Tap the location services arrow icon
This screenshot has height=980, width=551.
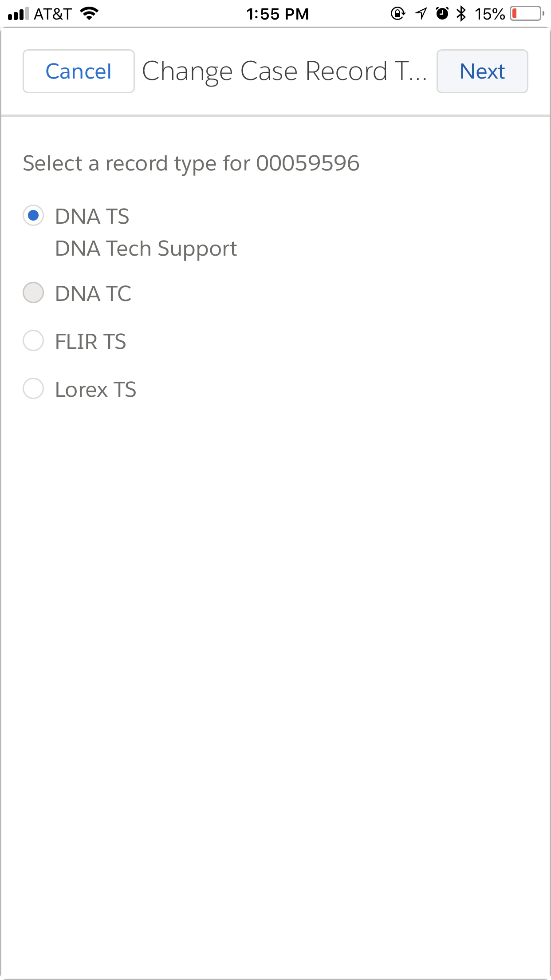(x=421, y=14)
